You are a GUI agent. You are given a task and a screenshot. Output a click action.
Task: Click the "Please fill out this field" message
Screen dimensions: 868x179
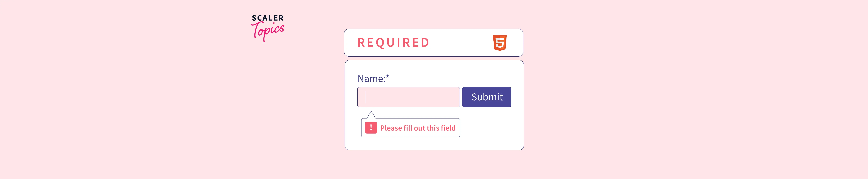[x=418, y=128]
